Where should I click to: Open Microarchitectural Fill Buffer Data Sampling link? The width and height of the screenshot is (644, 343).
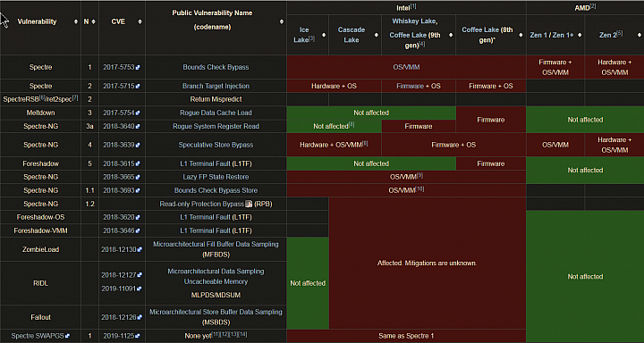click(216, 249)
